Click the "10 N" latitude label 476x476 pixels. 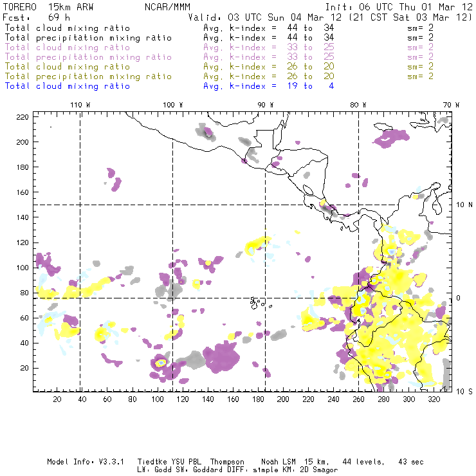[x=464, y=205]
